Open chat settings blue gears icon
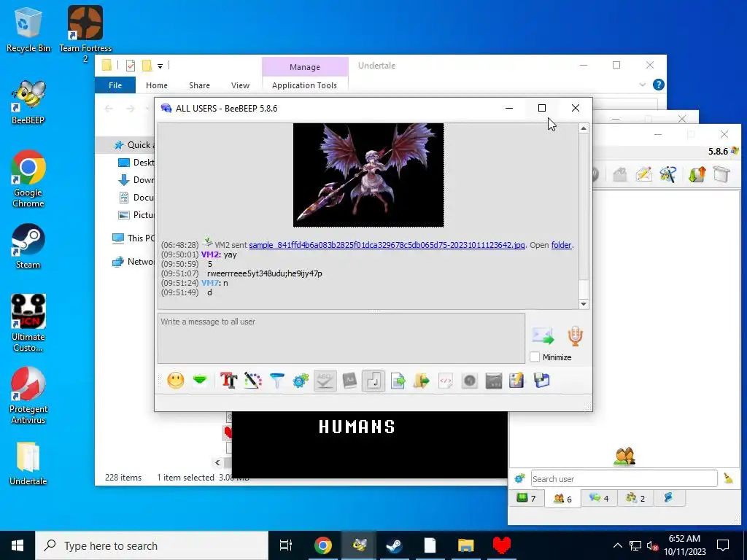This screenshot has height=560, width=747. (301, 381)
